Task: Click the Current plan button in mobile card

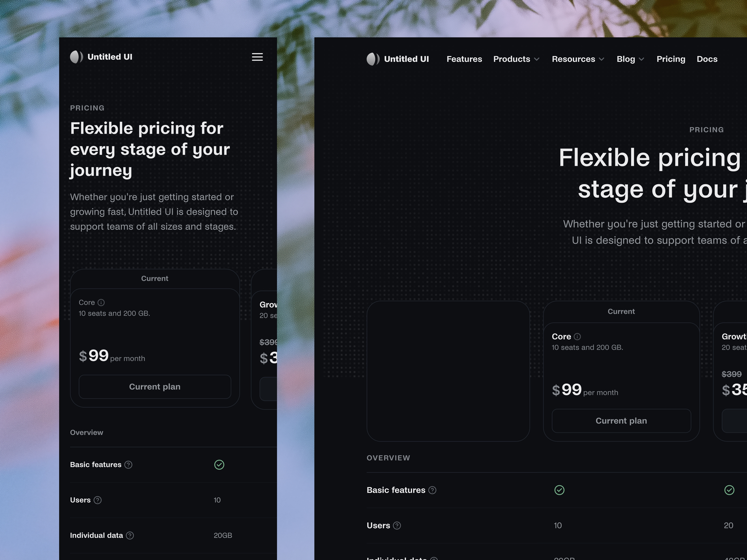Action: [155, 387]
